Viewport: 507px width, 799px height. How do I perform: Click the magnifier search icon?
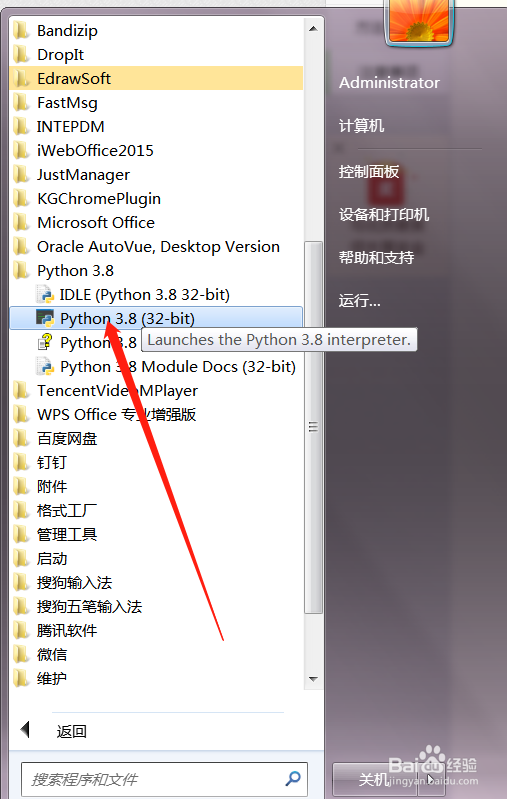click(292, 779)
